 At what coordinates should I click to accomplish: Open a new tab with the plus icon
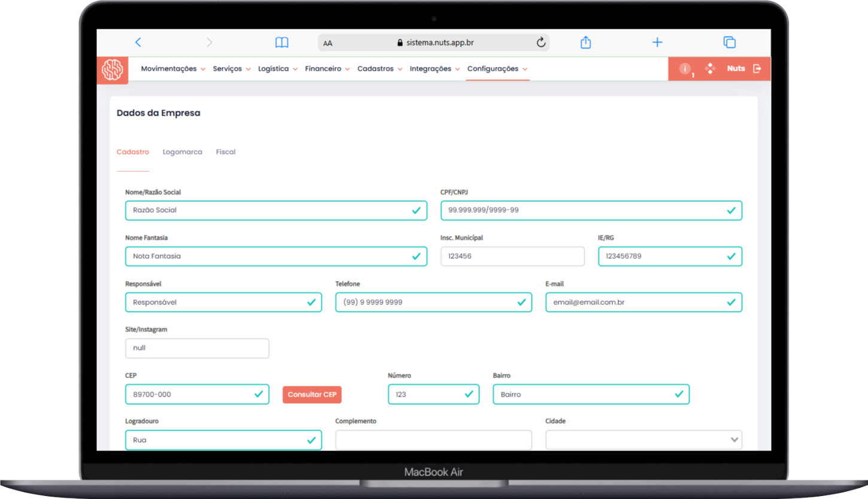[657, 43]
